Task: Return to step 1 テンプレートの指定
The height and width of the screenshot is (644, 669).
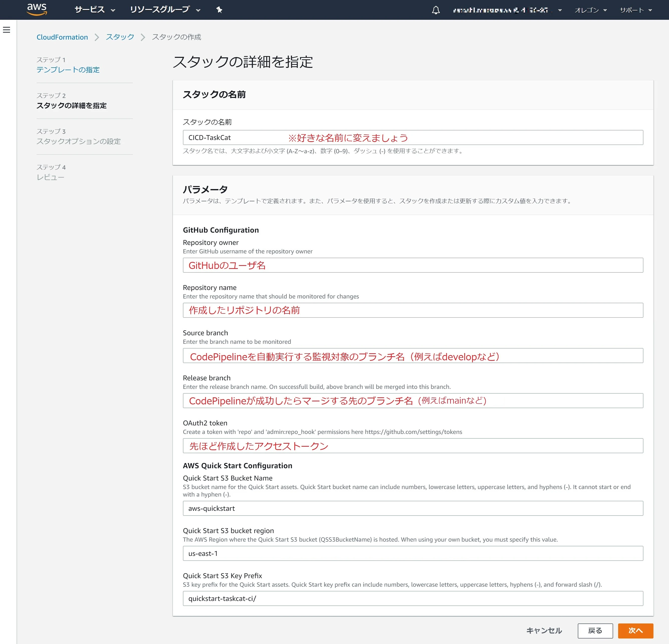Action: tap(68, 70)
